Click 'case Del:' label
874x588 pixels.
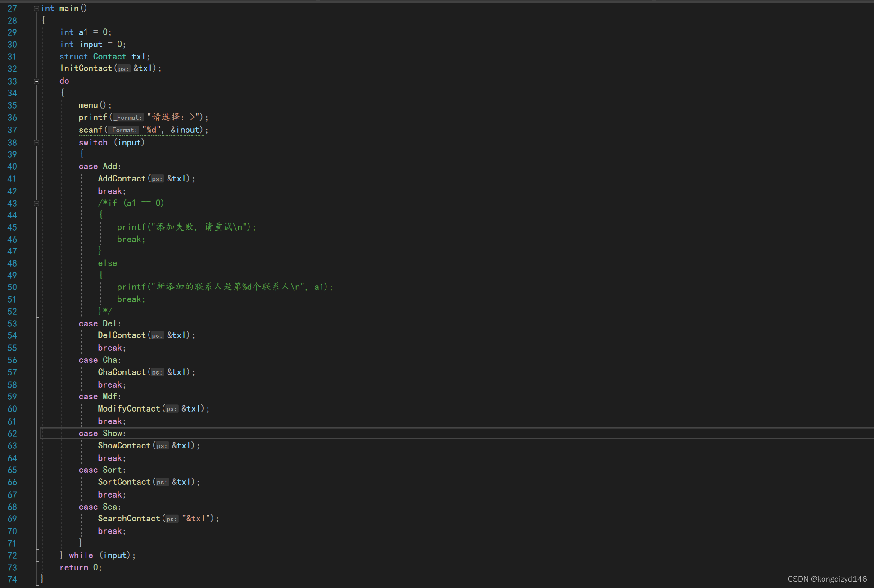pos(100,324)
